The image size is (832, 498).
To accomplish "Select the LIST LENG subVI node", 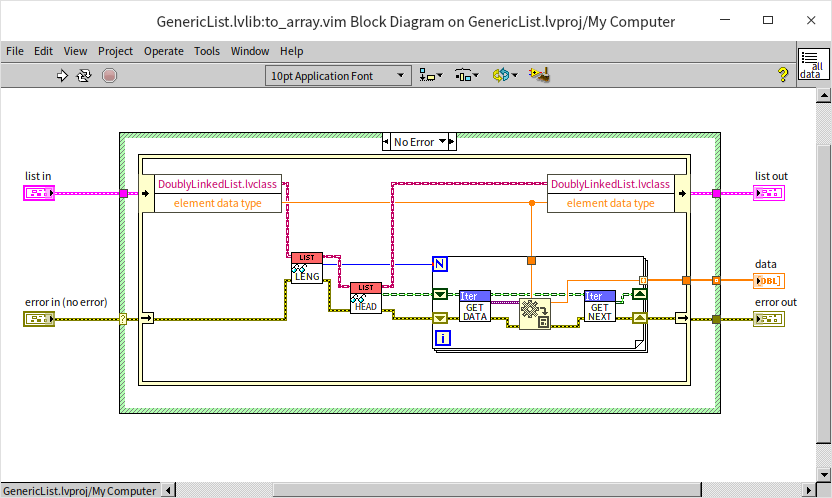I will coord(306,268).
